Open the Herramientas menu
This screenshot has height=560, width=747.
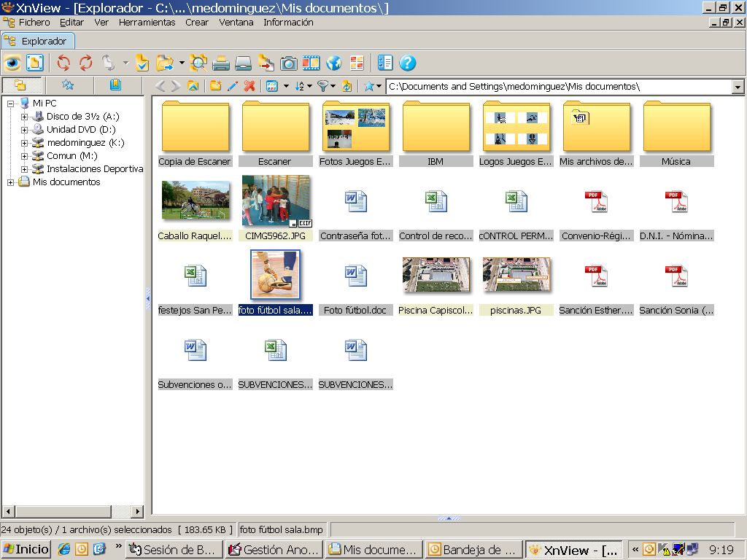(147, 23)
